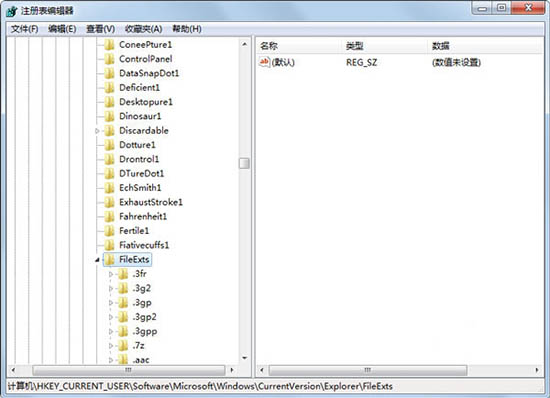This screenshot has width=550, height=398.
Task: Click the .3fr folder icon
Action: click(123, 274)
